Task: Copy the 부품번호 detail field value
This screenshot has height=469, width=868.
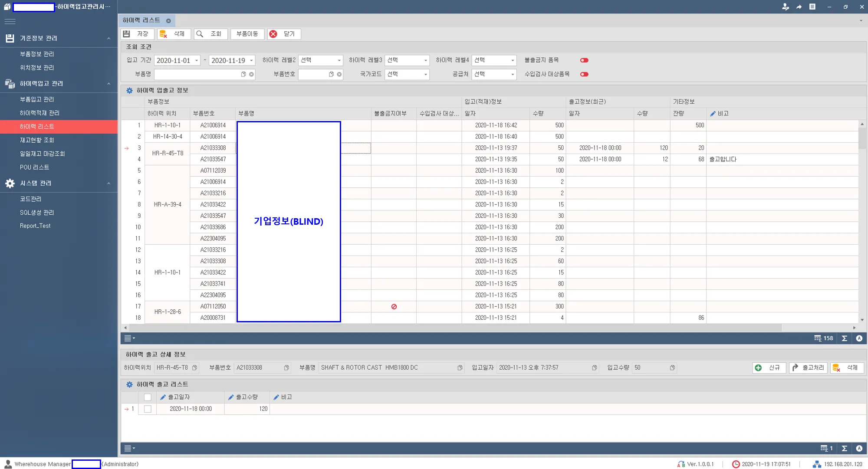Action: coord(286,368)
